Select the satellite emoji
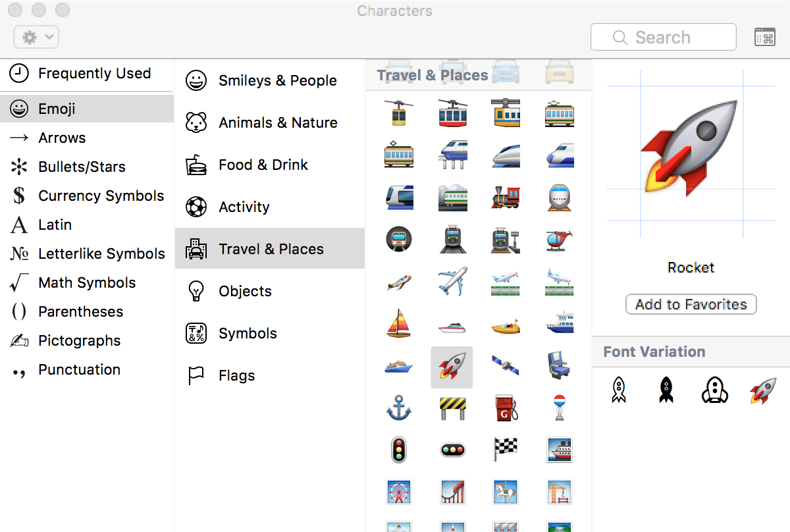Image resolution: width=790 pixels, height=532 pixels. coord(505,367)
